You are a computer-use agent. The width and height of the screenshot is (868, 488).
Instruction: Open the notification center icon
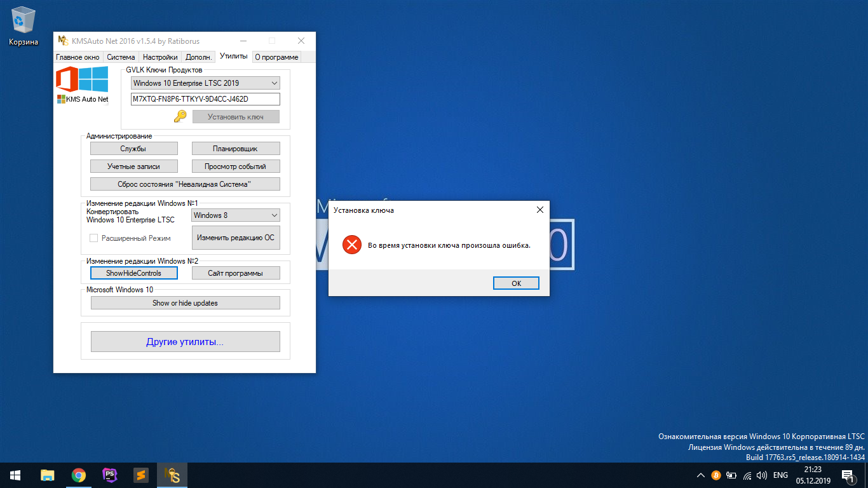[847, 475]
